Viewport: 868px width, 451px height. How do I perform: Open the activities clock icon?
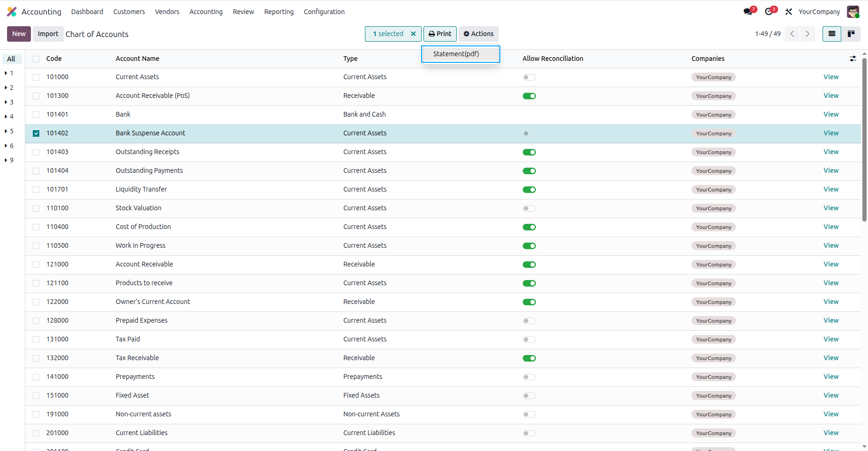769,12
